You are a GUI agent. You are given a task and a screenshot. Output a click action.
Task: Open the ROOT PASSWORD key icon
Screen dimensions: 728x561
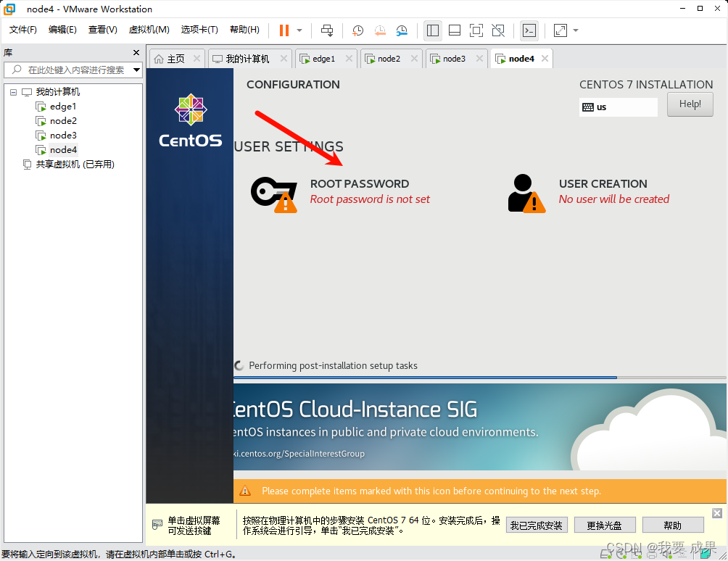[273, 192]
